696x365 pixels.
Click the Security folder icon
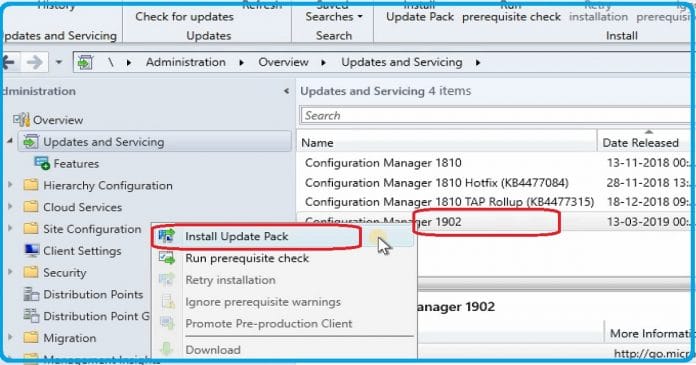[x=30, y=272]
